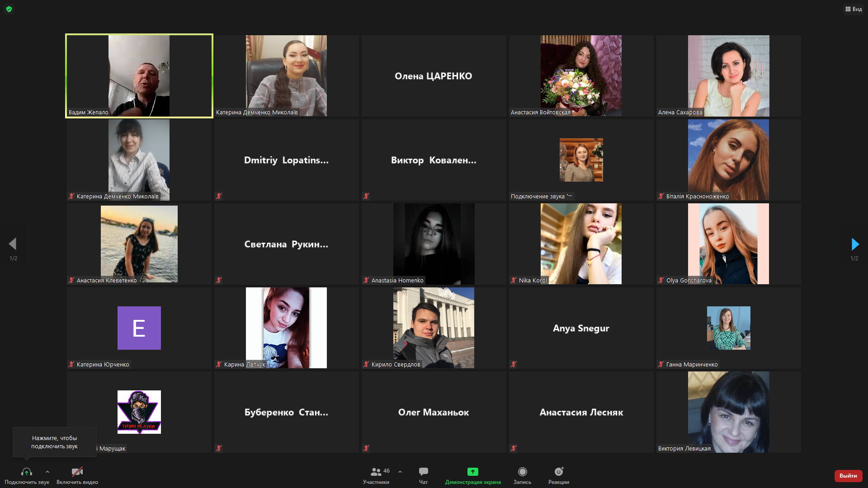The height and width of the screenshot is (488, 868).
Task: Click the Нажмите, чтобы подключить звук tooltip
Action: [54, 442]
